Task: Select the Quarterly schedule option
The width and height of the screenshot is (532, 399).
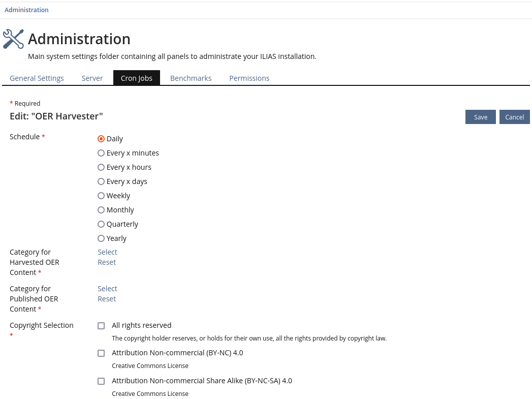Action: (101, 224)
